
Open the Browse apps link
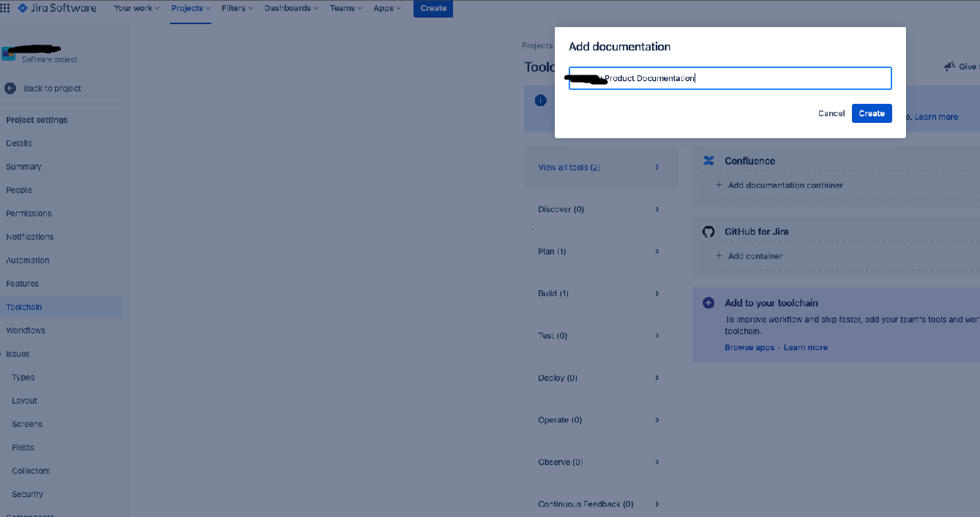[x=749, y=347]
